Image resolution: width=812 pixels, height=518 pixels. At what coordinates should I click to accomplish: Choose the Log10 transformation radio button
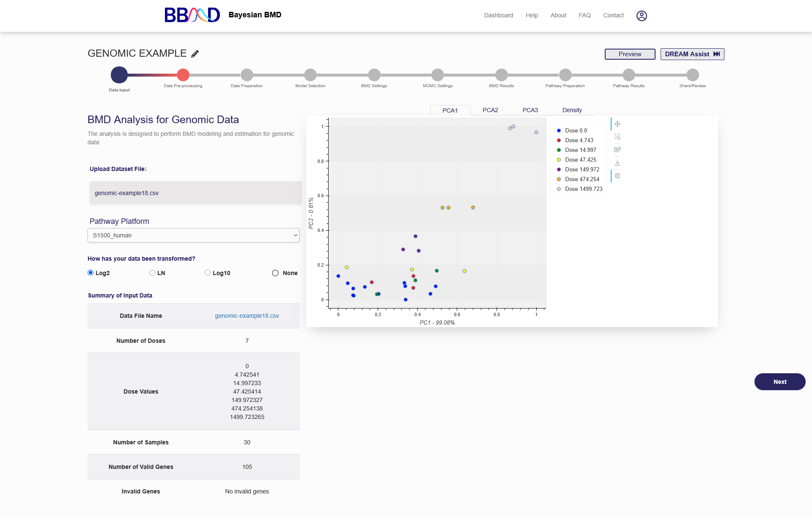(208, 273)
